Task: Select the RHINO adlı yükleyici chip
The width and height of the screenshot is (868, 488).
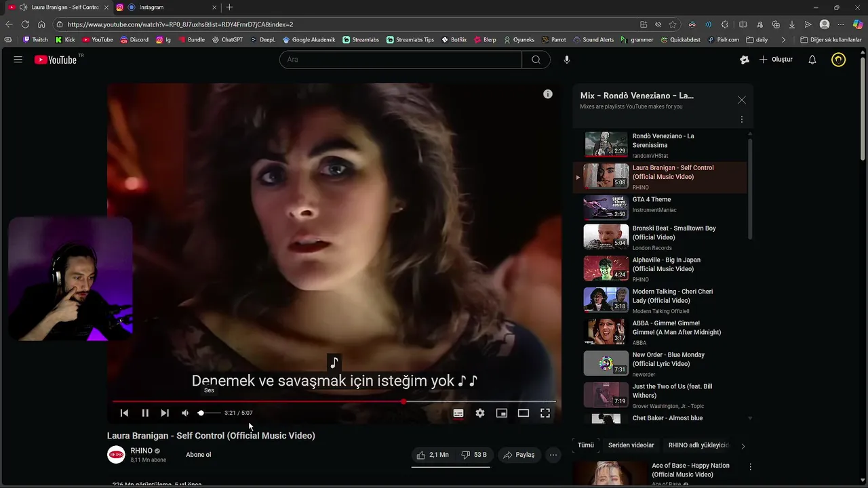Action: point(698,445)
